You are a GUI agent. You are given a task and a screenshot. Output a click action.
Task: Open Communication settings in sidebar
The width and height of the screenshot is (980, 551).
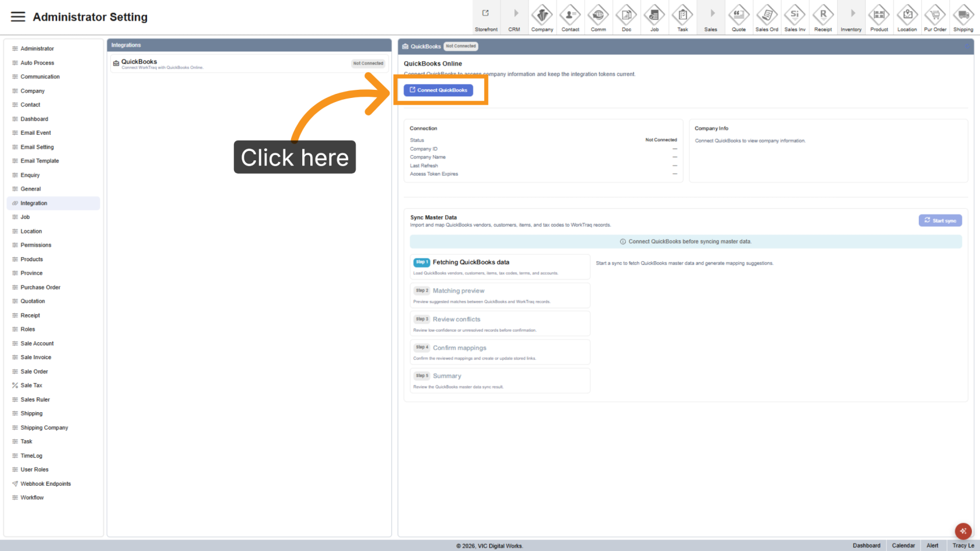coord(53,76)
